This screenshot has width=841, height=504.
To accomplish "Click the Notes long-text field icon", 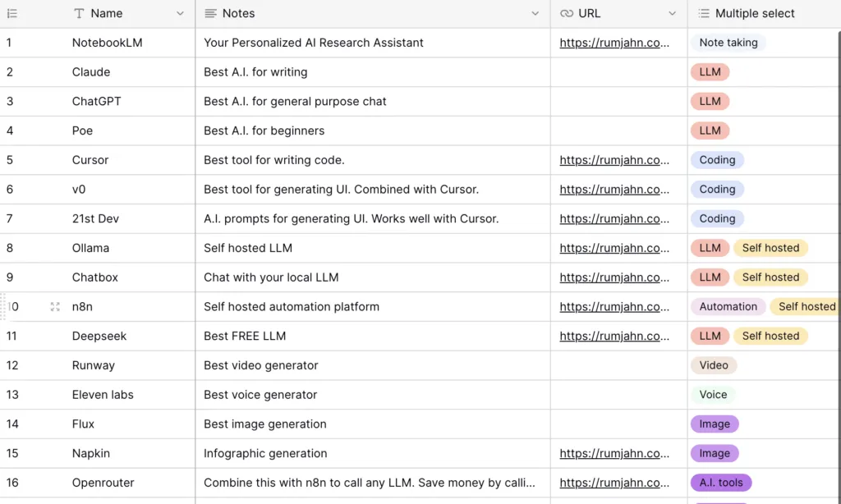I will 211,14.
